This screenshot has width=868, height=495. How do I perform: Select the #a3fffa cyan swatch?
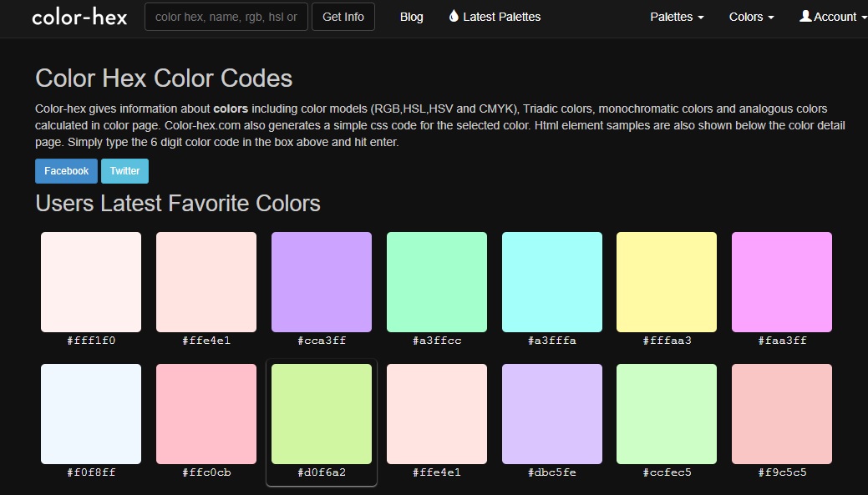pos(551,281)
